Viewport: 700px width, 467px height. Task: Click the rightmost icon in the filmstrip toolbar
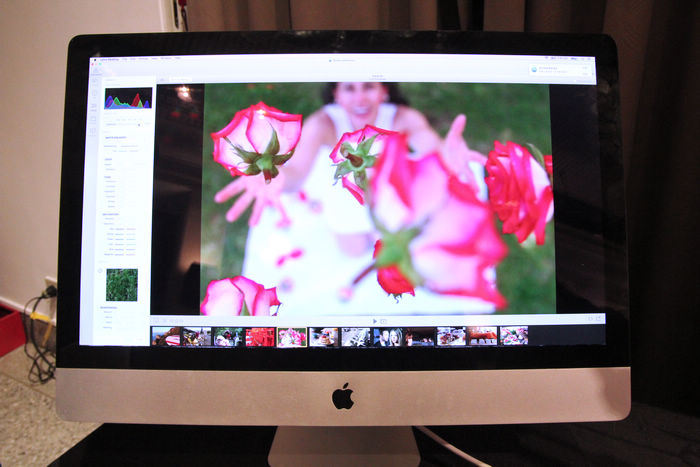tap(600, 318)
